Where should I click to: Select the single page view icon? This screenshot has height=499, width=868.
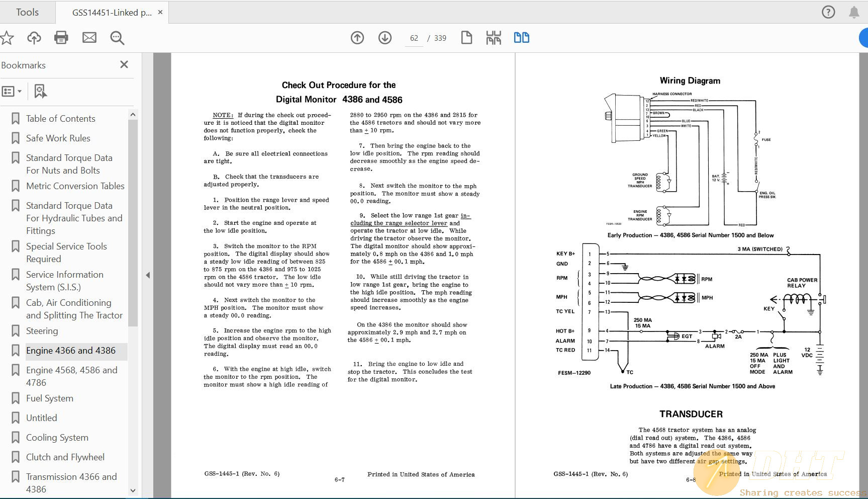tap(466, 38)
